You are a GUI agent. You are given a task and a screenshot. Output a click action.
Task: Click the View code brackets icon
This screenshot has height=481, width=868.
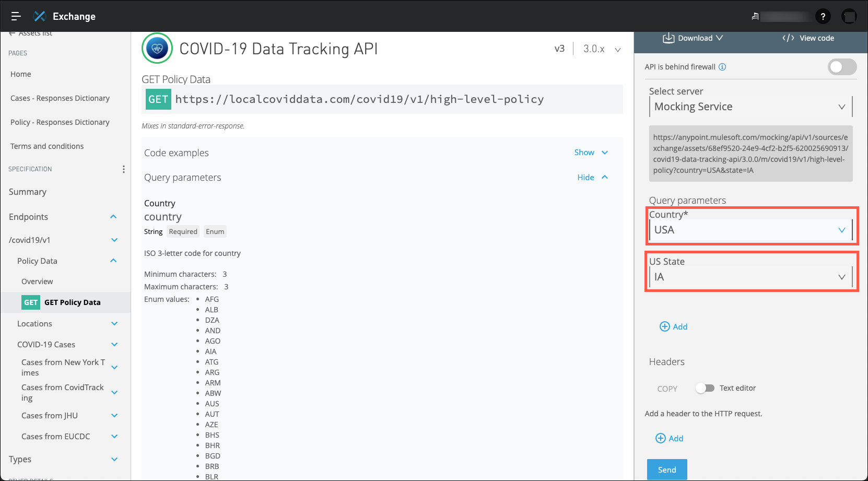[789, 38]
